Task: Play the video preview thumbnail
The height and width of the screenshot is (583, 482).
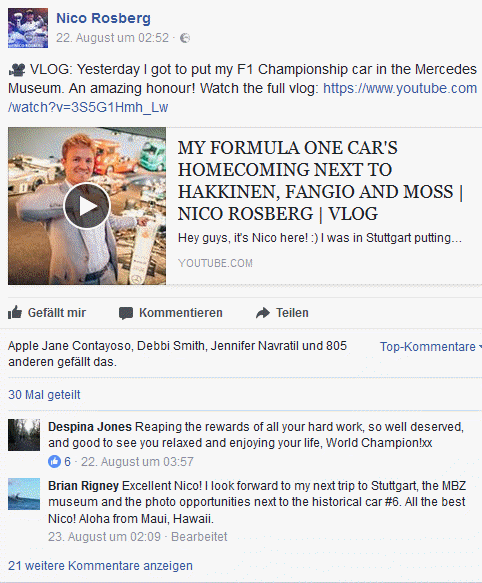Action: [x=87, y=206]
